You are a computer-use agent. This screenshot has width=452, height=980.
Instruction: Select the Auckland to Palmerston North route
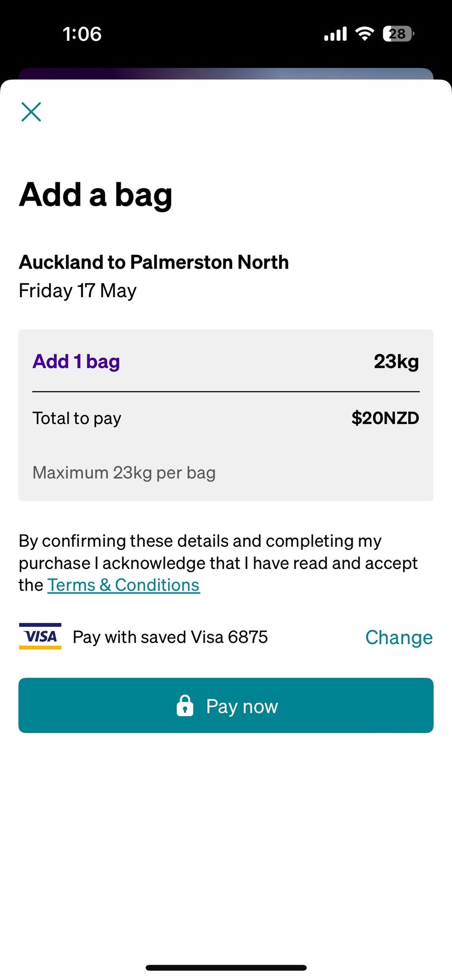pos(154,262)
